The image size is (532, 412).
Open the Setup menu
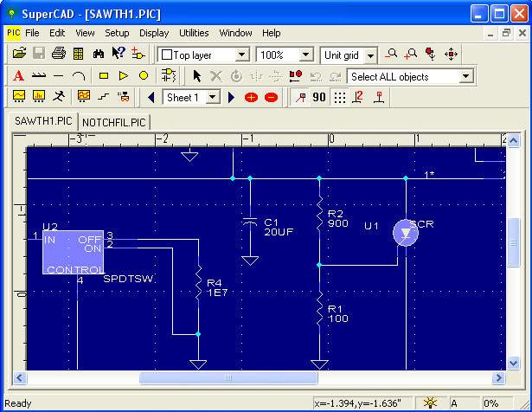click(x=117, y=33)
